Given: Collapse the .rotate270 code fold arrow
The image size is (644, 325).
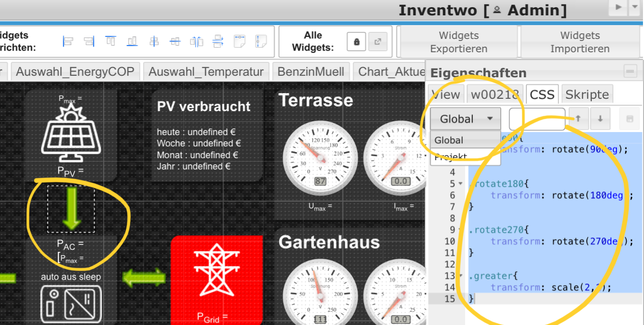Looking at the screenshot, I should coord(460,230).
